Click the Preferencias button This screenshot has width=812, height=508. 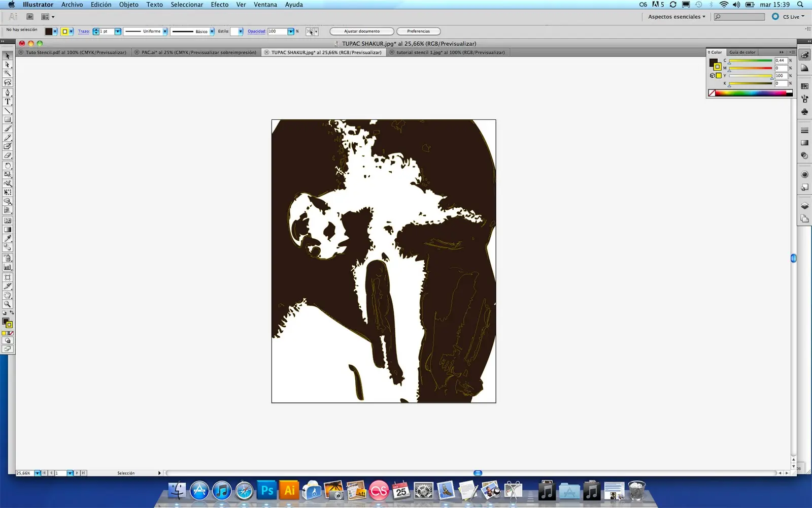click(x=418, y=31)
